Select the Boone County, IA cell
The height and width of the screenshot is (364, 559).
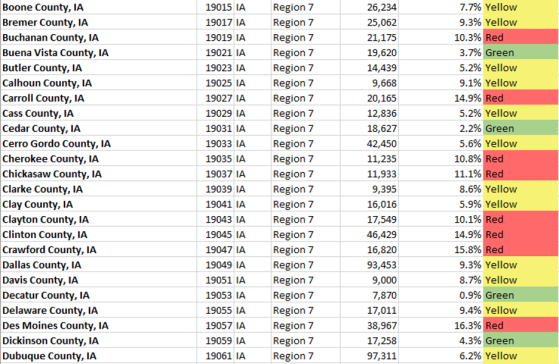click(x=98, y=7)
